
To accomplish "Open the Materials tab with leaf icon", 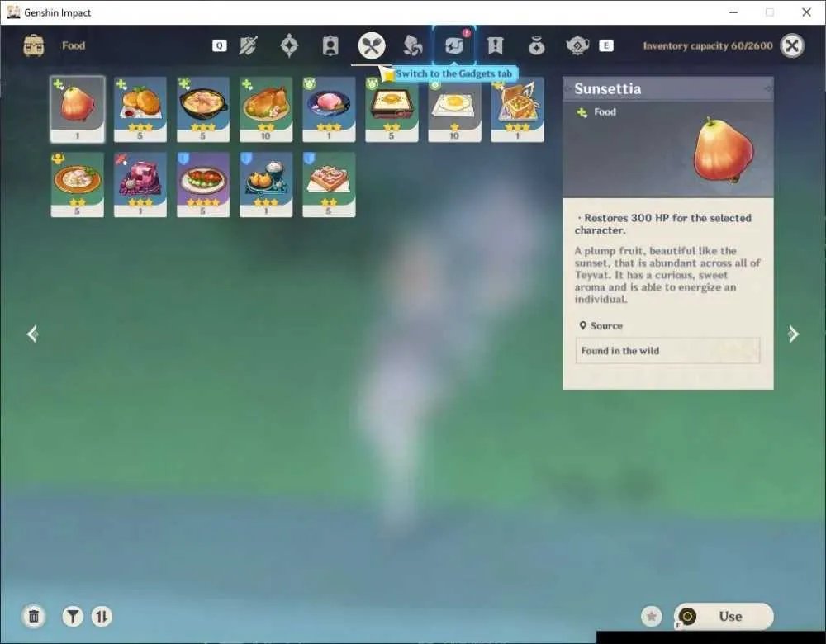I will (x=412, y=45).
